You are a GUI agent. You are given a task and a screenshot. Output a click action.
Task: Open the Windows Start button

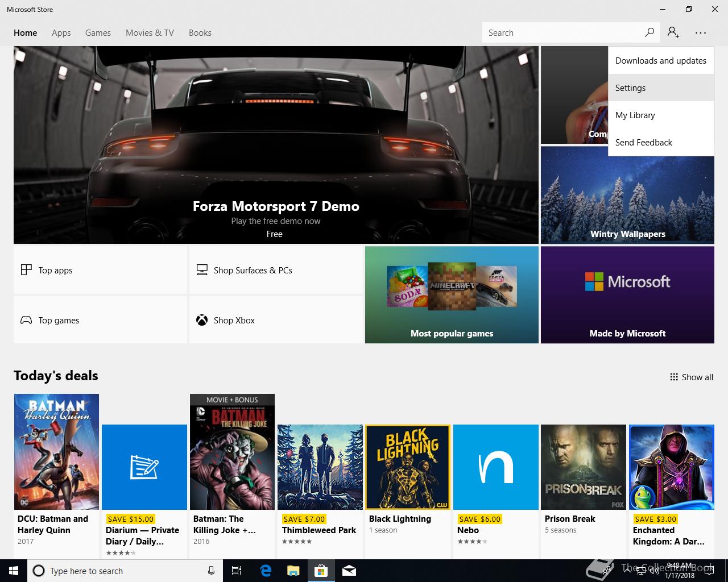point(14,571)
